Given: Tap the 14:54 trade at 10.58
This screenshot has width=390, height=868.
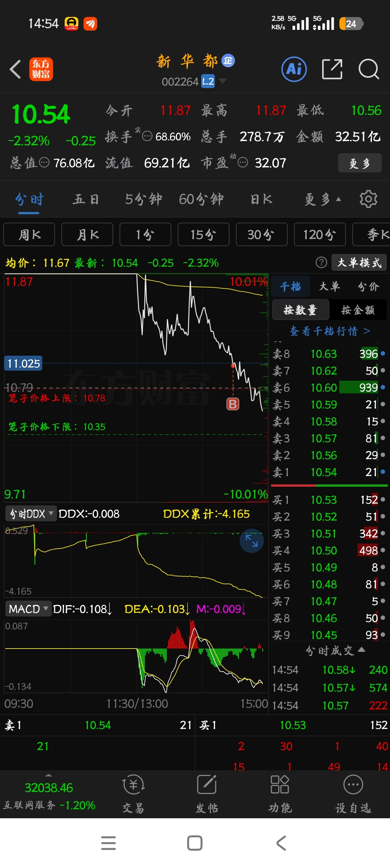Looking at the screenshot, I should [330, 670].
